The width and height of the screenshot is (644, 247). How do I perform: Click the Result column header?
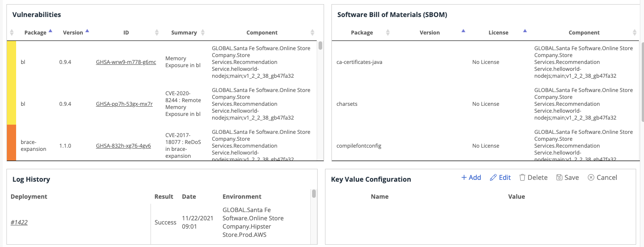click(x=164, y=196)
